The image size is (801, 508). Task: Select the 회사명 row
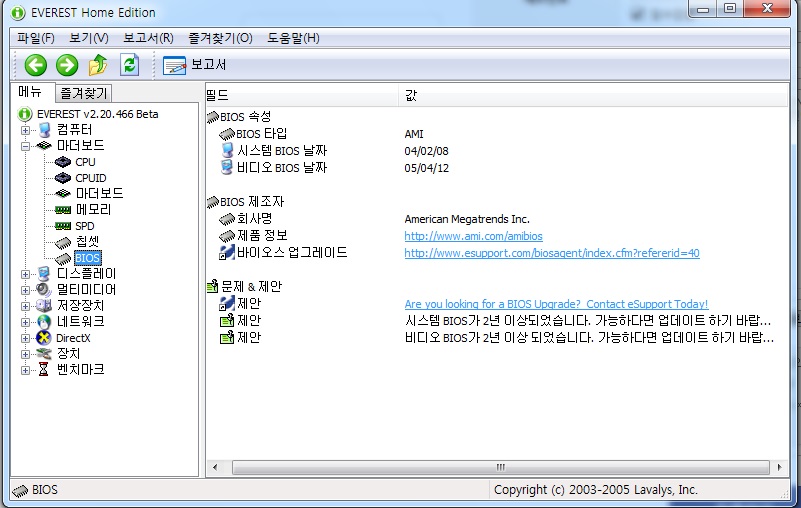(x=497, y=219)
